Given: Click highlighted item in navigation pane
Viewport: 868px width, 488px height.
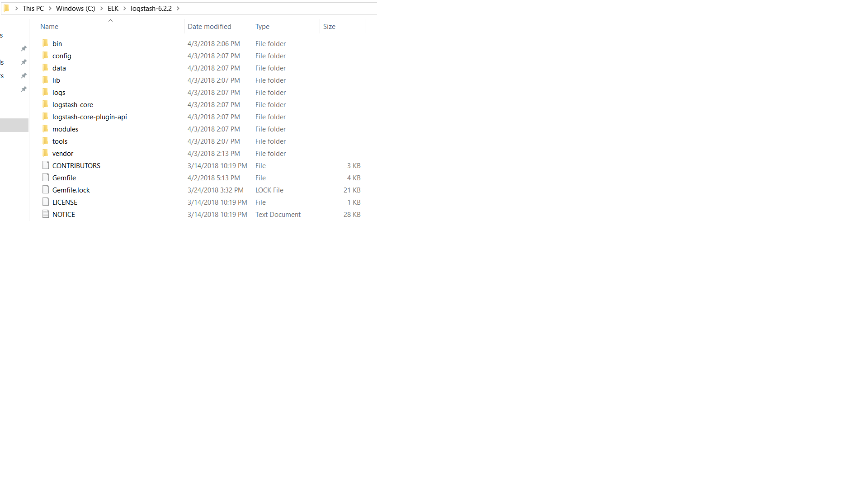Looking at the screenshot, I should point(14,125).
